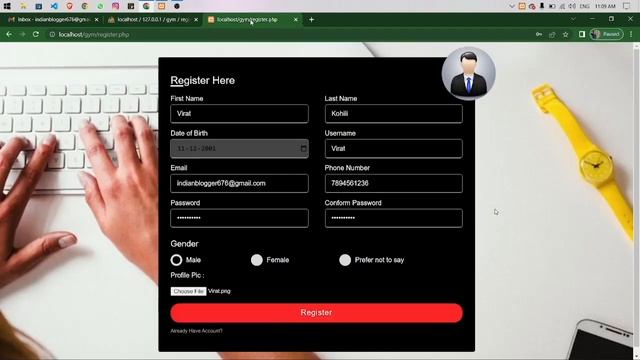640x360 pixels.
Task: Close the register.php tab
Action: (x=296, y=20)
